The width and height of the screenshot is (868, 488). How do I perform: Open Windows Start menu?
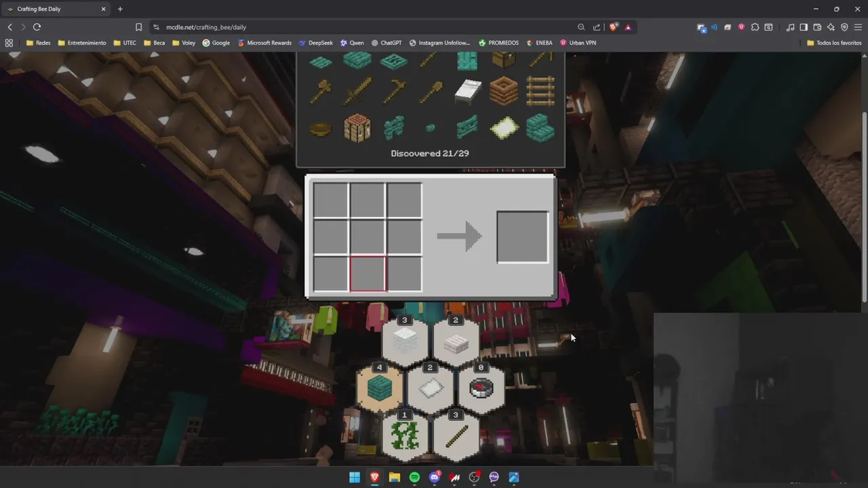pos(355,477)
